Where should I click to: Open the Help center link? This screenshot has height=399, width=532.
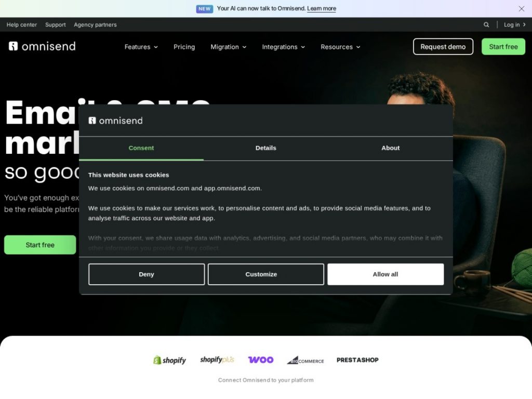[x=22, y=25]
